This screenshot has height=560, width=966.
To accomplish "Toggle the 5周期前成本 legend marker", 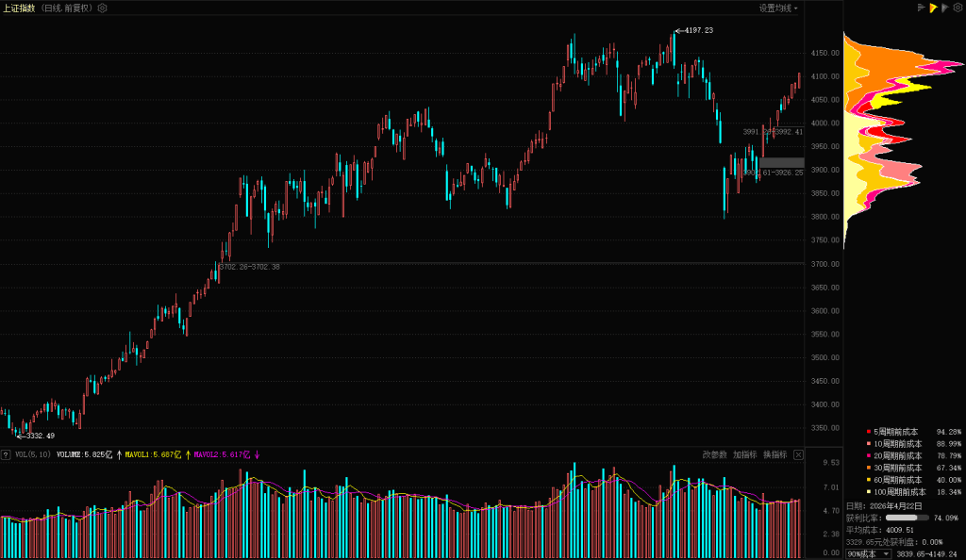I will (869, 431).
